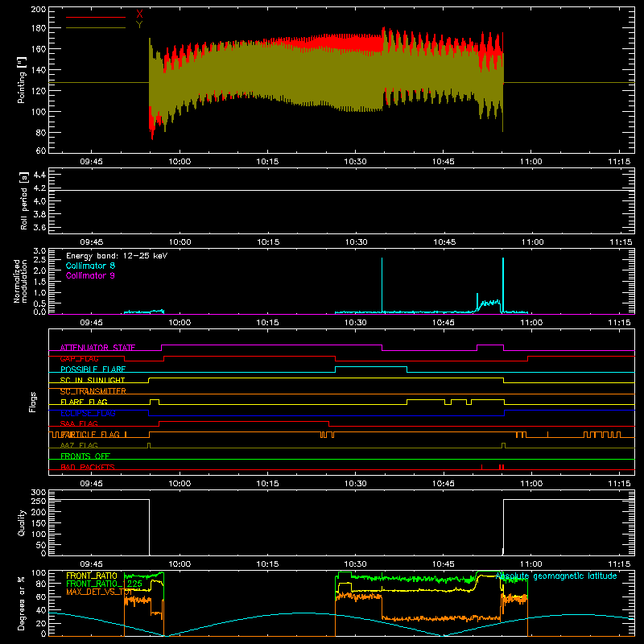644x644 pixels.
Task: Select the FRONTS_OFF flag label
Action: [x=85, y=456]
